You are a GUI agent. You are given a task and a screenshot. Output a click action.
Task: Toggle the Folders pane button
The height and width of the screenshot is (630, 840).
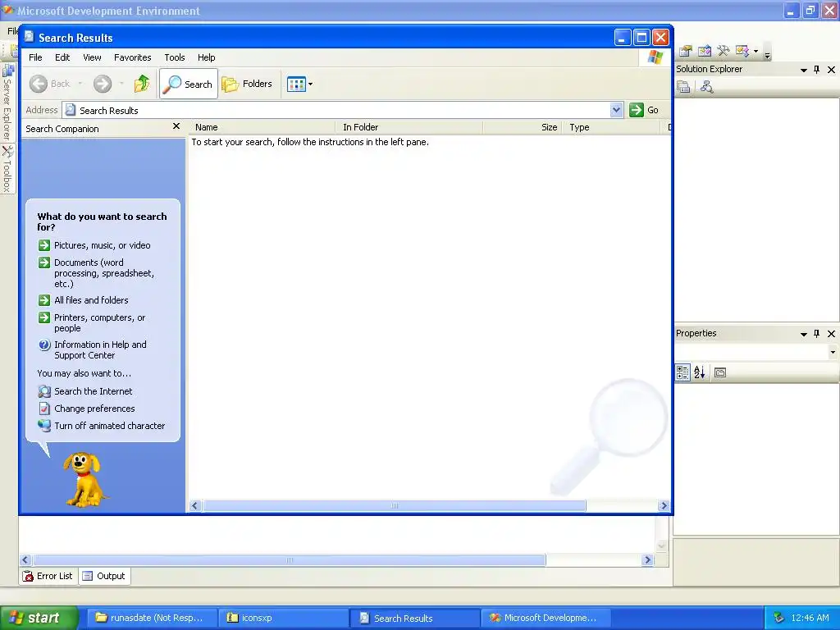click(x=247, y=84)
